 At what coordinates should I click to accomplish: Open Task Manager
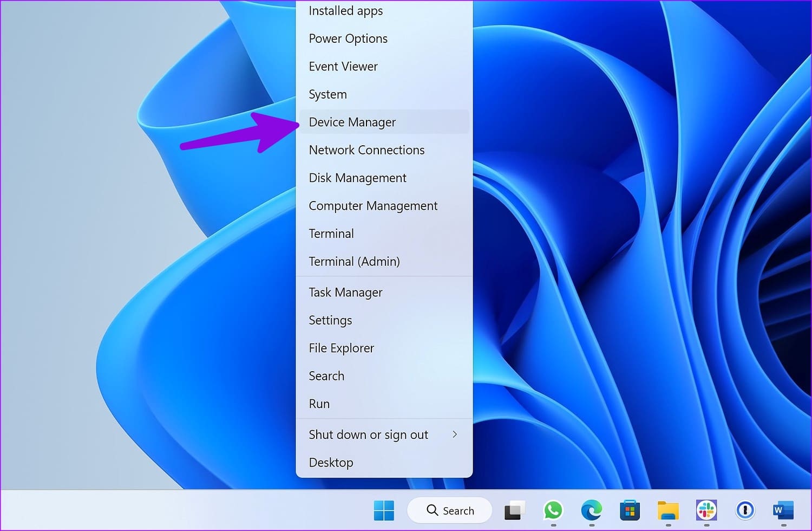pos(345,292)
